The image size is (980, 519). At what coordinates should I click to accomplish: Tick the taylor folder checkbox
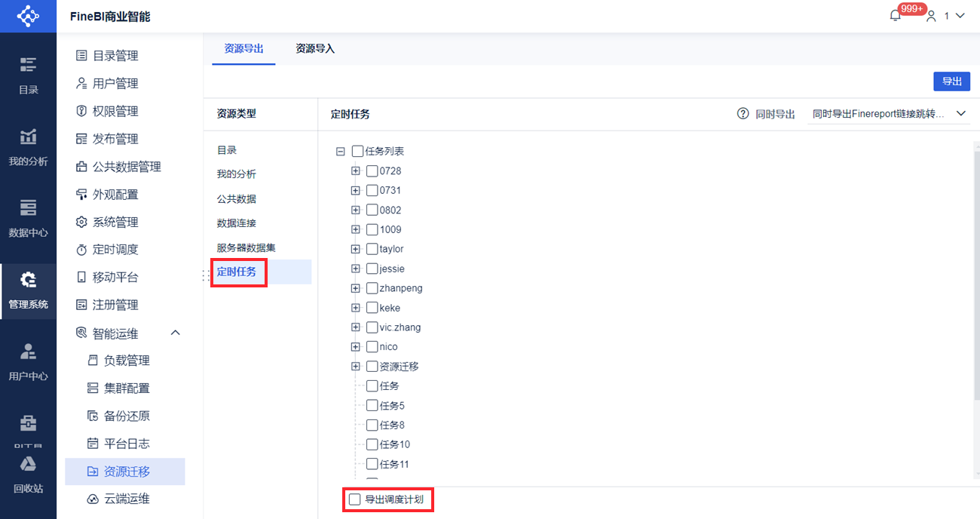click(x=372, y=249)
